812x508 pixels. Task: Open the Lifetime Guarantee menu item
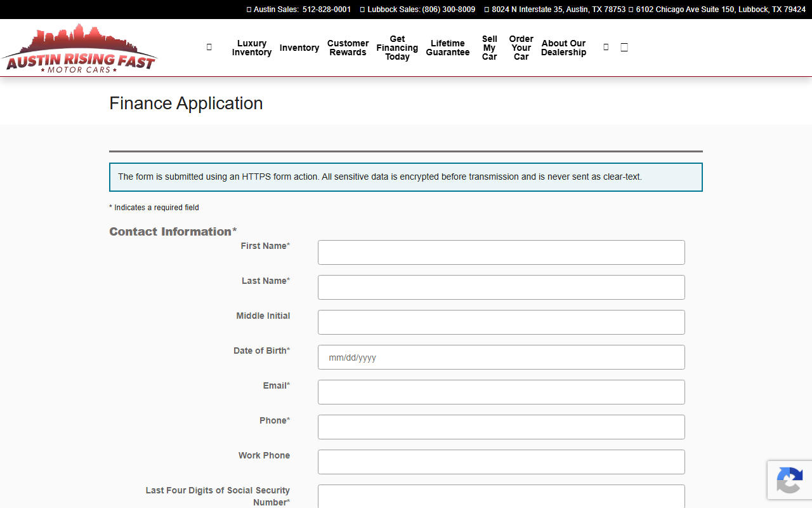(x=448, y=48)
